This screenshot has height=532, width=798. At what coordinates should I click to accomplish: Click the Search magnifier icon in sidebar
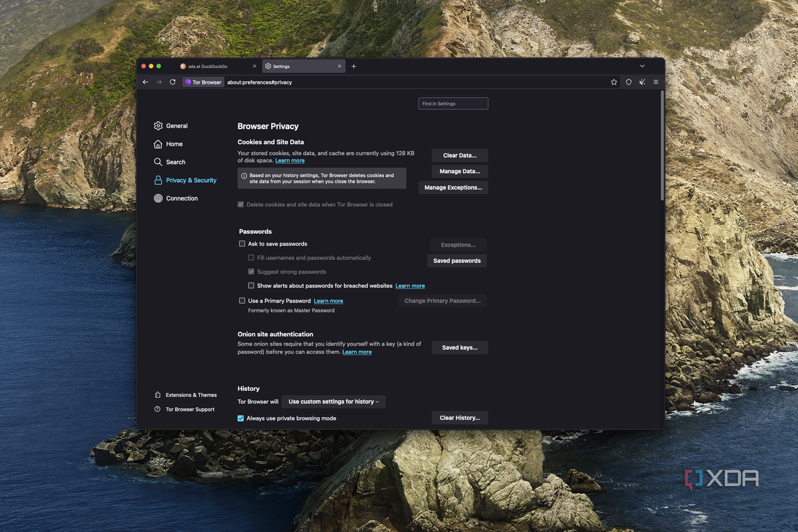tap(158, 162)
